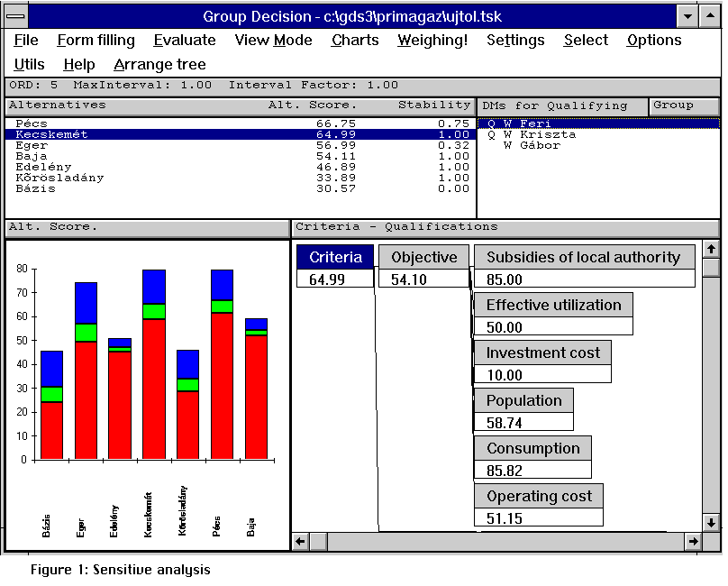Click the 50.00 Effective utilization value

tap(553, 327)
